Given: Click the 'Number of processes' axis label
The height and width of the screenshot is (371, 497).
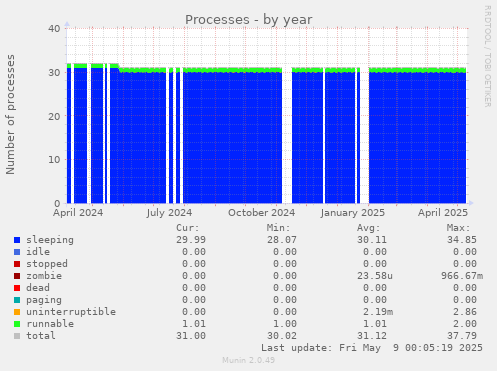Looking at the screenshot, I should [x=10, y=114].
